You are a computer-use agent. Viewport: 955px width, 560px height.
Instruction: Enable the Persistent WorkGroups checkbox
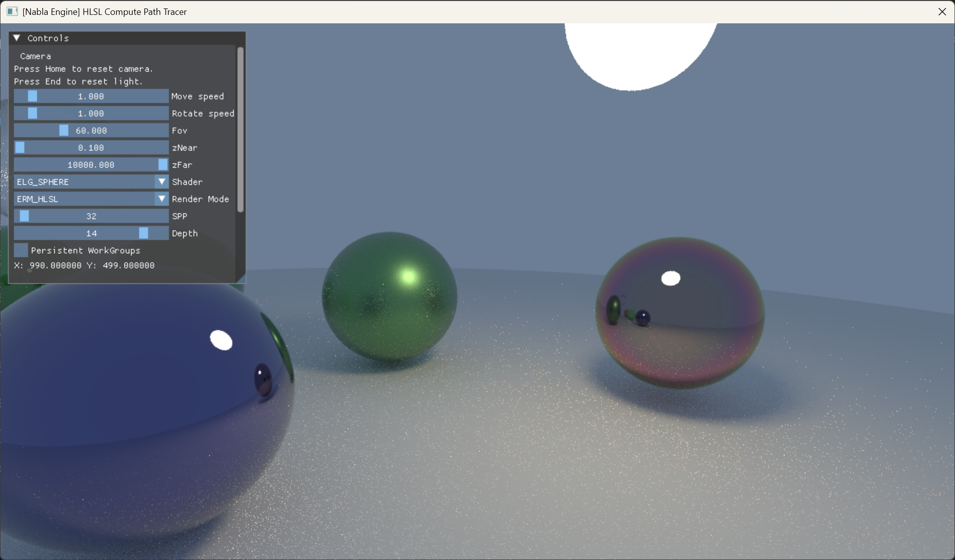(x=21, y=250)
